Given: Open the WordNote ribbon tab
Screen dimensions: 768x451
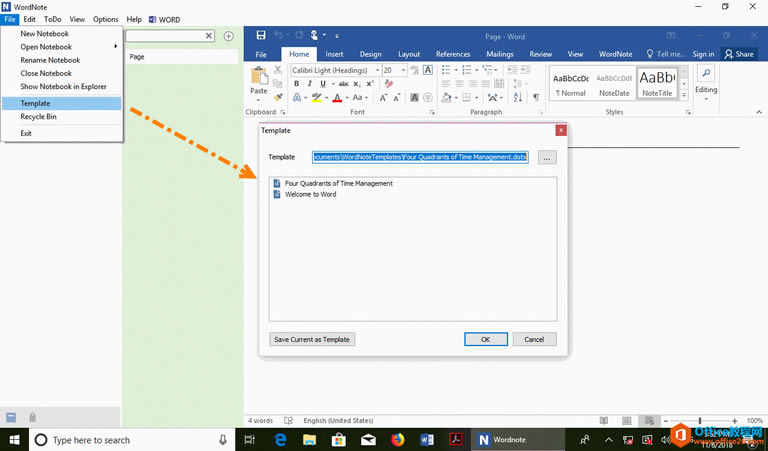Looking at the screenshot, I should pos(615,54).
